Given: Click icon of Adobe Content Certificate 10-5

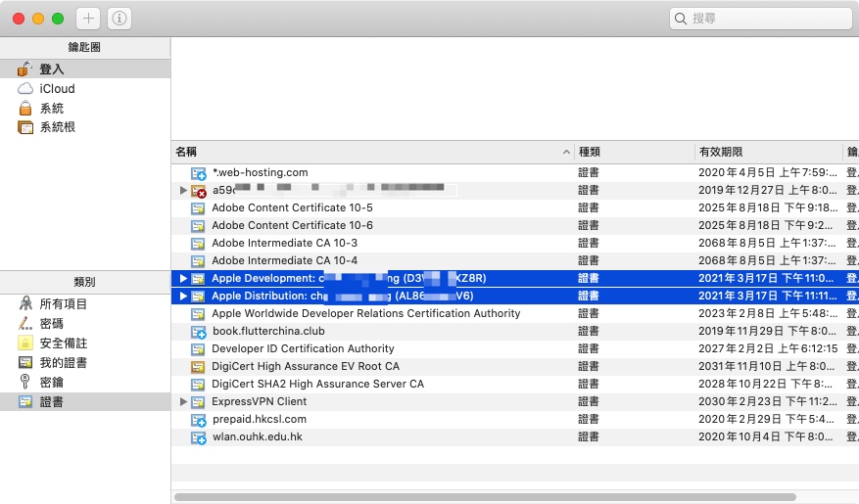Looking at the screenshot, I should pyautogui.click(x=197, y=208).
